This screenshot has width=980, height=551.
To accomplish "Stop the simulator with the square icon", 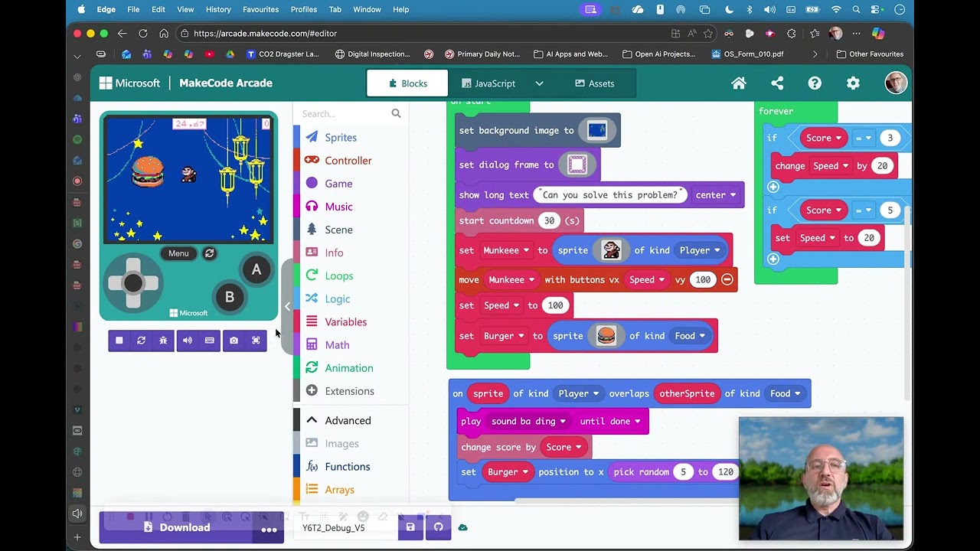I will coord(119,341).
